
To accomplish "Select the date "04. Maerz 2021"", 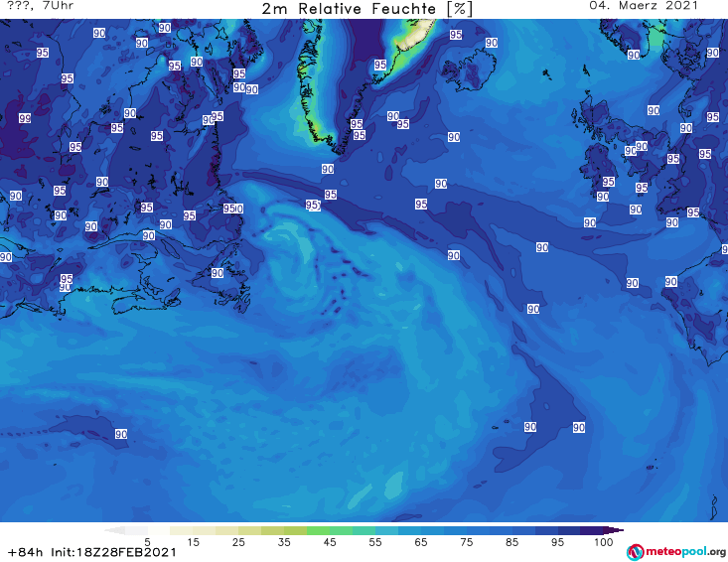I will pyautogui.click(x=644, y=6).
